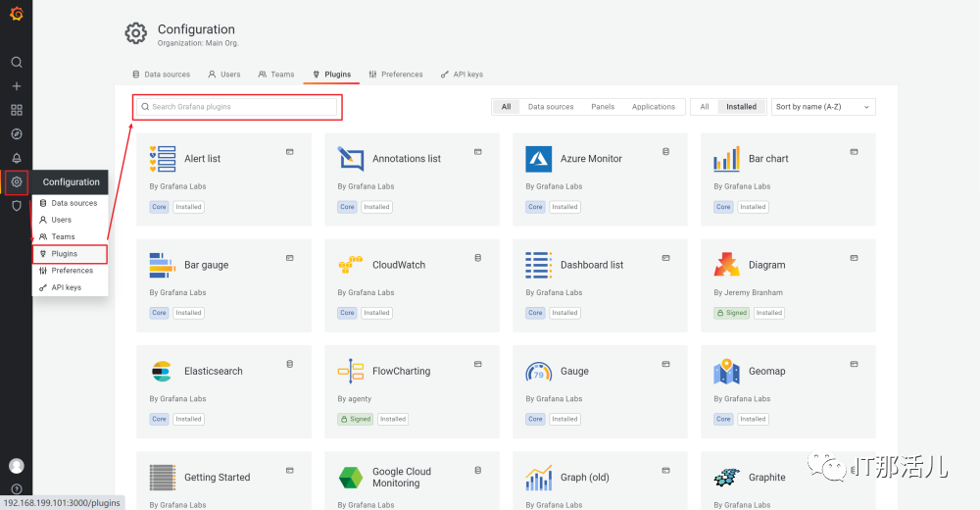Image resolution: width=980 pixels, height=510 pixels.
Task: Click the Bar chart plugin logo
Action: click(727, 159)
